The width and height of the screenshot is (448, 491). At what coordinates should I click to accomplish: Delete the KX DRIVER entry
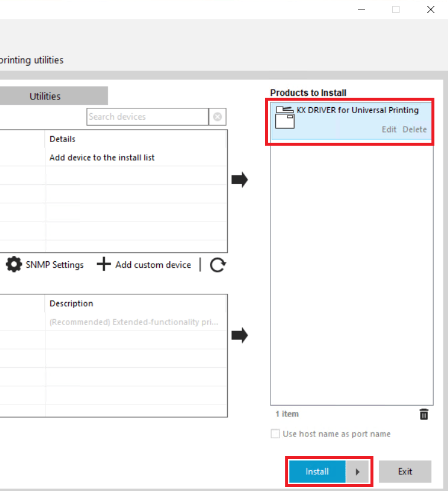tap(414, 129)
